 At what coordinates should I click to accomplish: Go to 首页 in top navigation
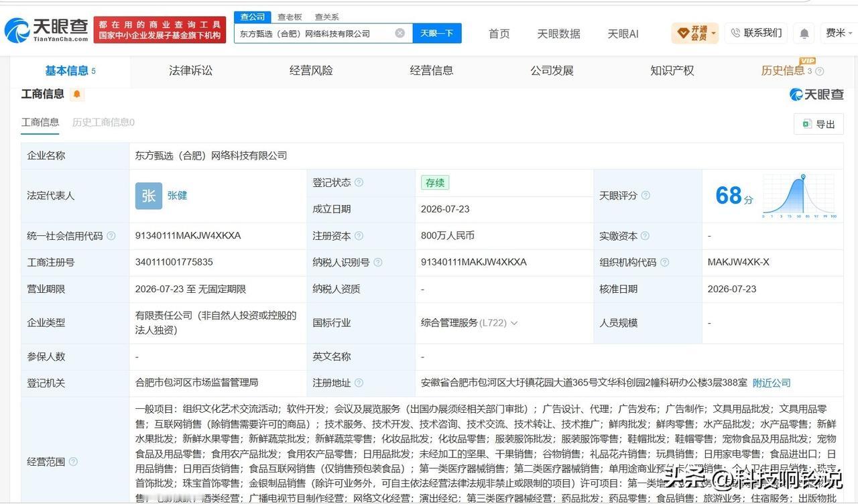[x=499, y=34]
